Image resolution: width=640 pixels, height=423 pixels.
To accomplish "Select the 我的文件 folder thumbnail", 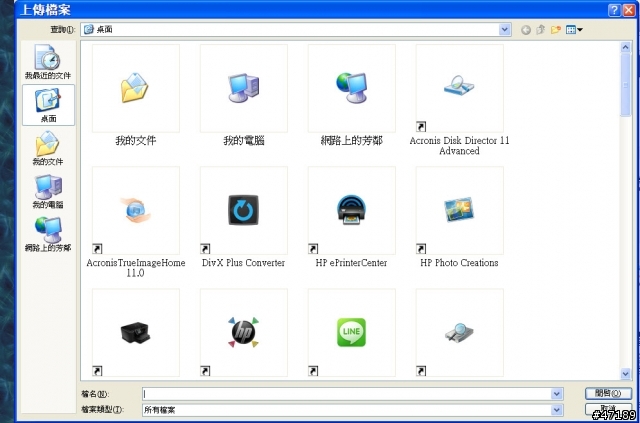I will 136,88.
